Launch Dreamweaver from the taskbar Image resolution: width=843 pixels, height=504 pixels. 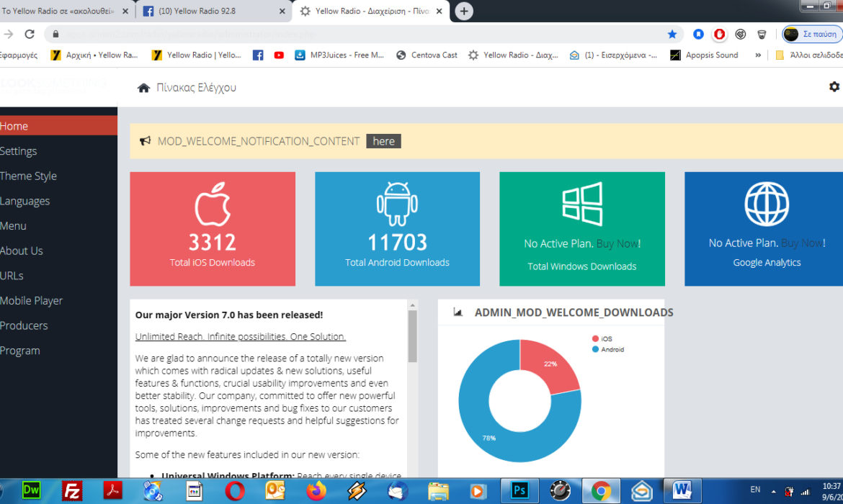(31, 490)
